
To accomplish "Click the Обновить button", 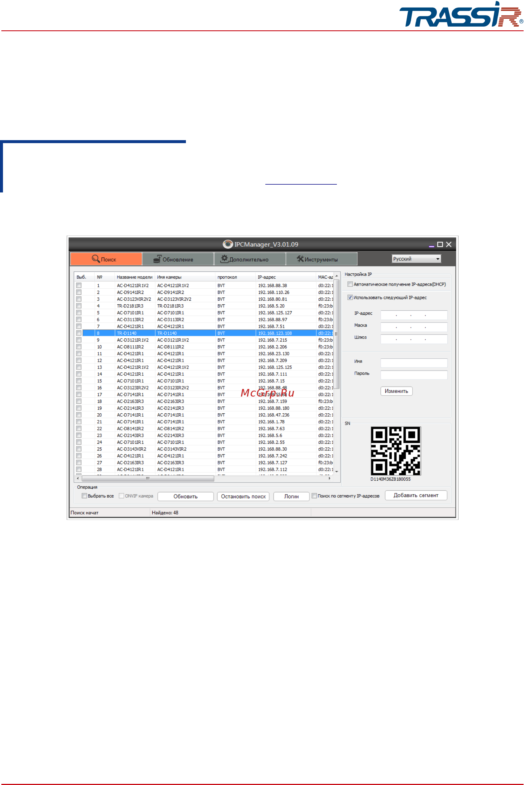I will [185, 496].
